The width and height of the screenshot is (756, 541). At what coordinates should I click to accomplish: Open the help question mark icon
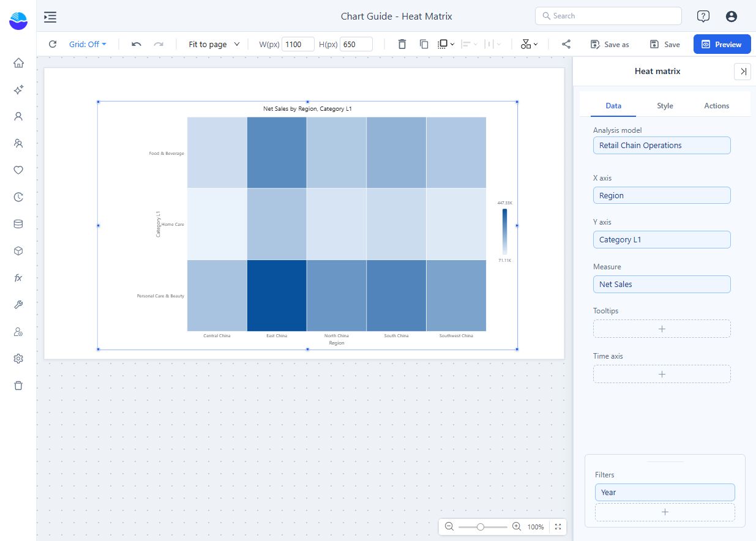703,17
